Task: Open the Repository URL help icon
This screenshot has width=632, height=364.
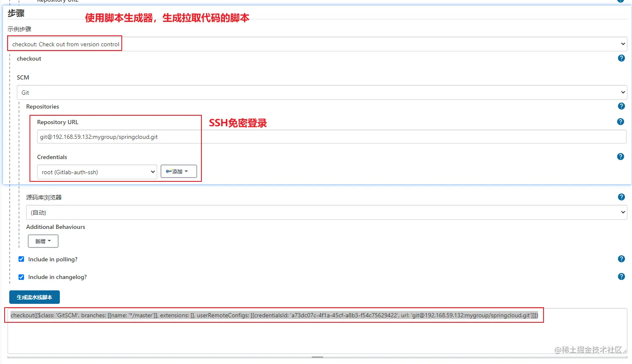Action: click(x=620, y=122)
